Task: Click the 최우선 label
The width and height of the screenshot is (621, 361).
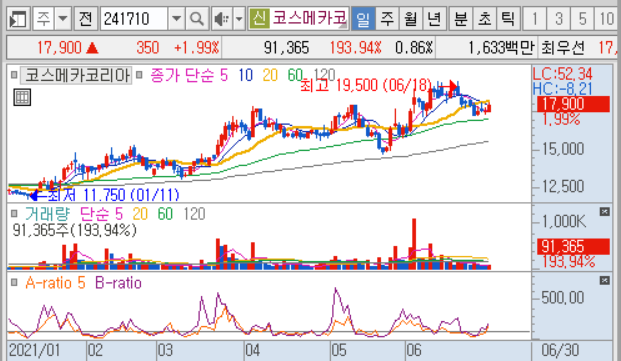Action: (x=562, y=48)
